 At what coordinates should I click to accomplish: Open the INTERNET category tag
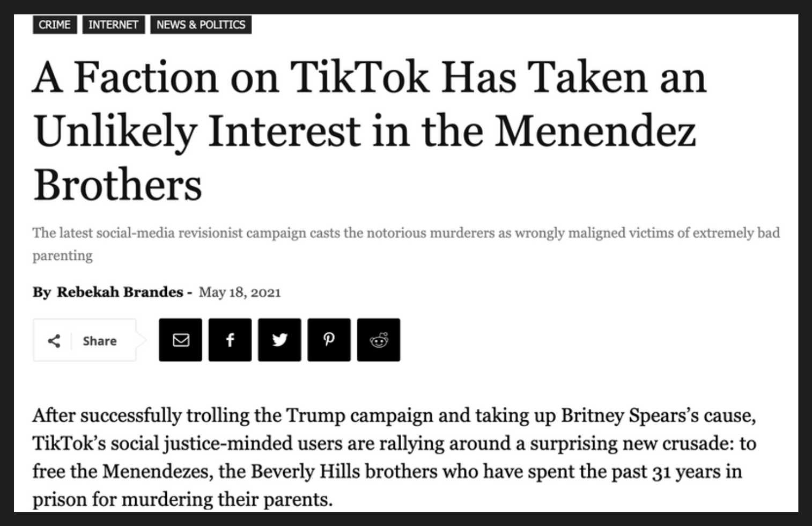[113, 25]
